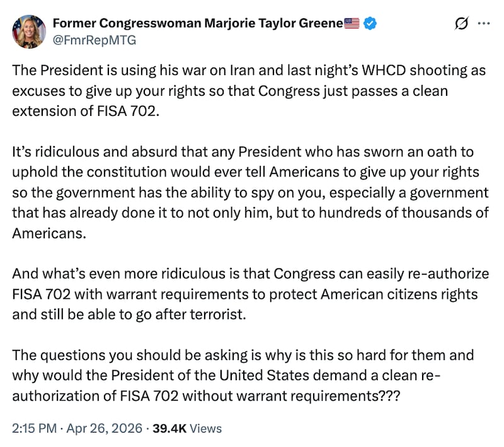This screenshot has height=447, width=504.
Task: Visit the @FmrRepMTG handle link
Action: (x=94, y=40)
